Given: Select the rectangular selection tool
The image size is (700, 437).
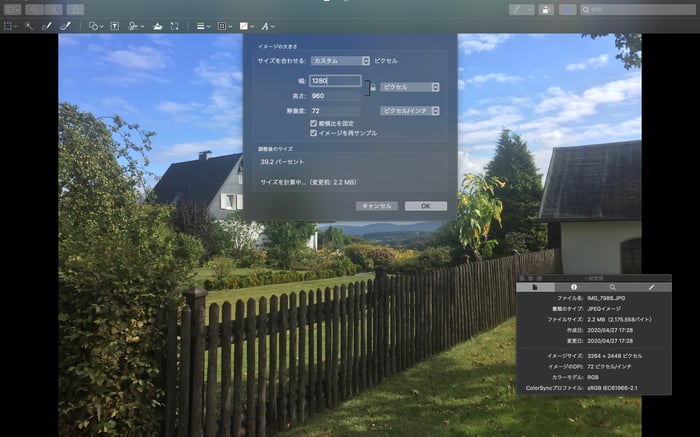Looking at the screenshot, I should (8, 26).
